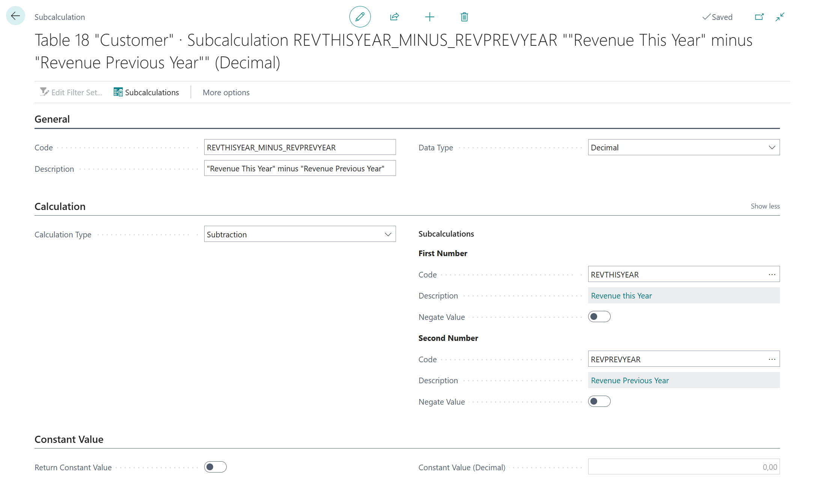Open the Data Type dropdown
822x504 pixels.
(x=683, y=147)
